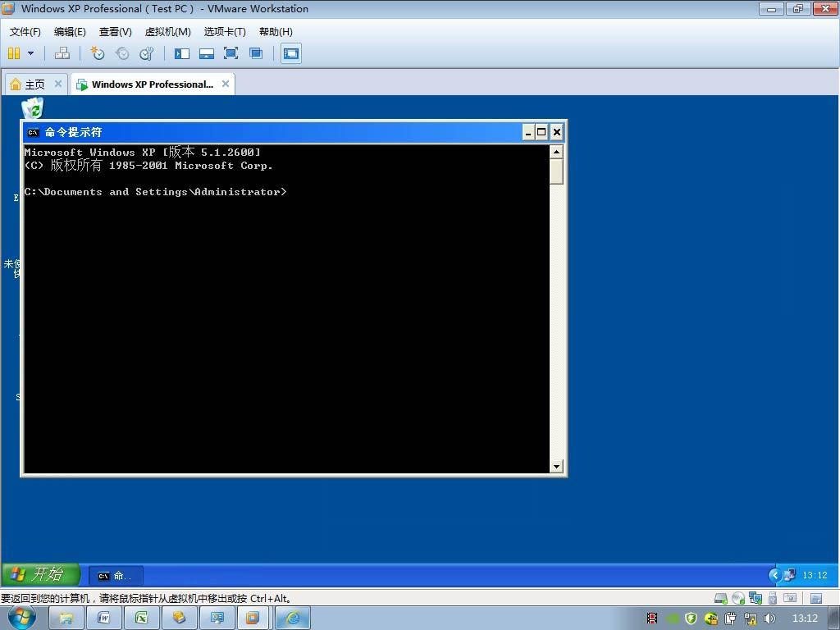
Task: Revert the VM to its previous snapshot
Action: [x=122, y=53]
